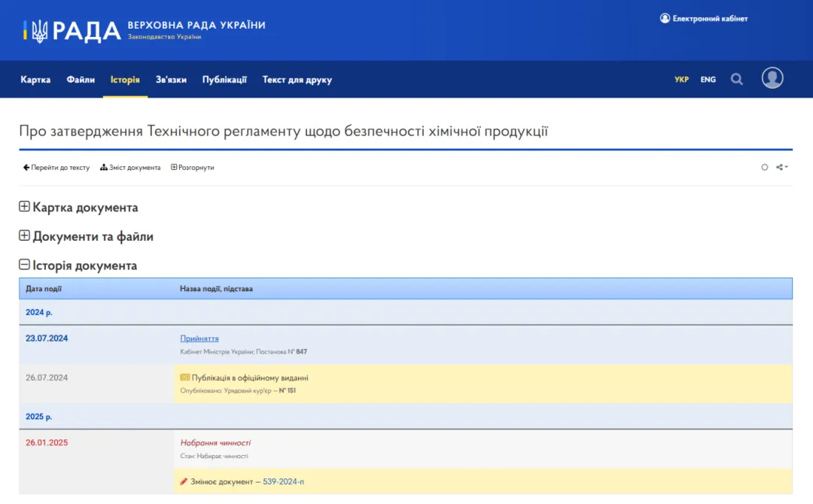Open the share icon dropdown
813x504 pixels.
pos(782,167)
